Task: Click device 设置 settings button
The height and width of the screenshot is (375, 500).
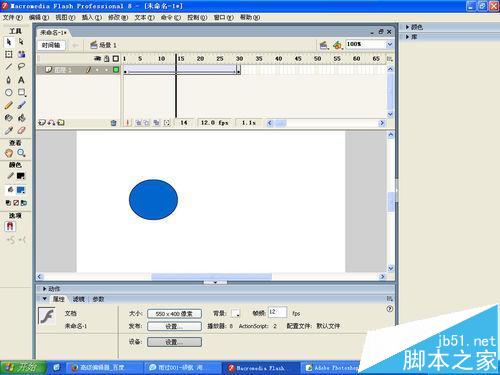Action: point(174,342)
